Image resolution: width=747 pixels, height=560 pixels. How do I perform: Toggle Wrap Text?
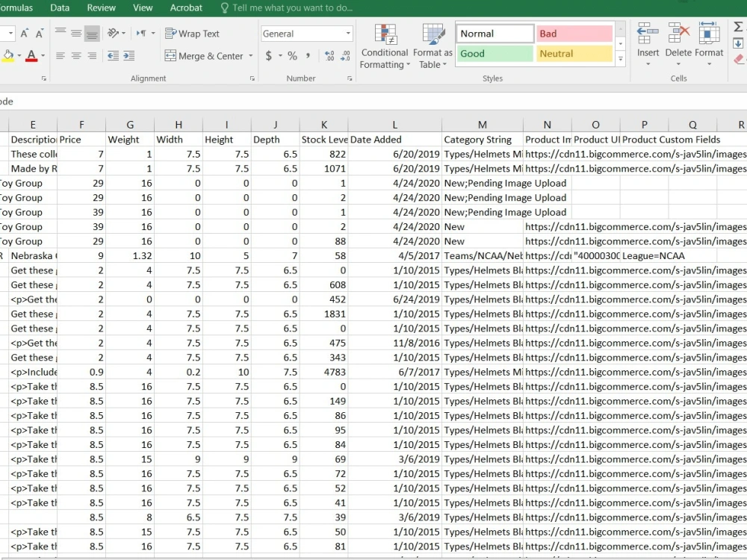[x=192, y=34]
